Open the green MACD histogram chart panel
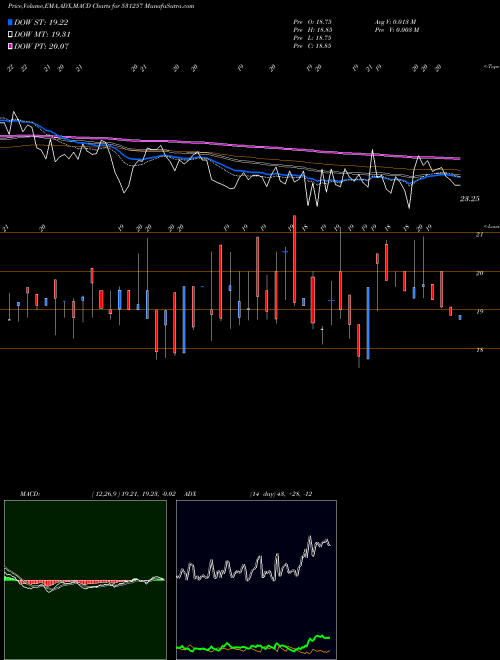 (x=85, y=580)
